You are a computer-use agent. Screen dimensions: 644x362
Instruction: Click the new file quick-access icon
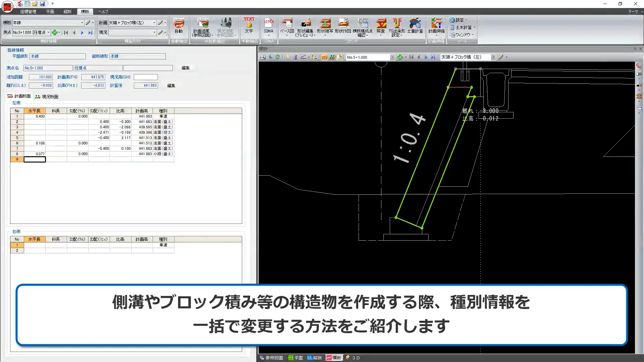click(28, 4)
